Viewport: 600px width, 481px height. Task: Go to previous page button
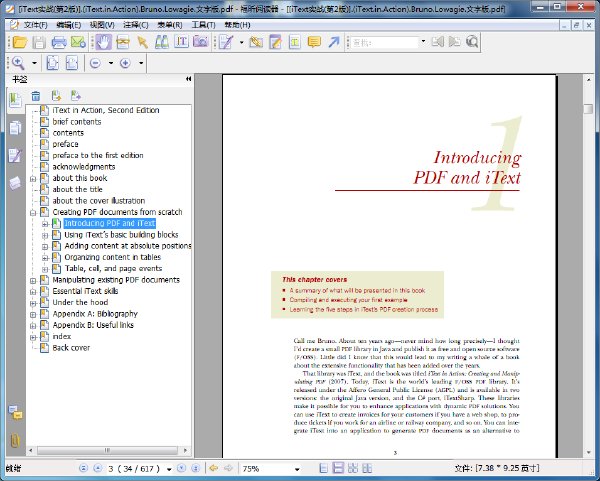pos(98,468)
